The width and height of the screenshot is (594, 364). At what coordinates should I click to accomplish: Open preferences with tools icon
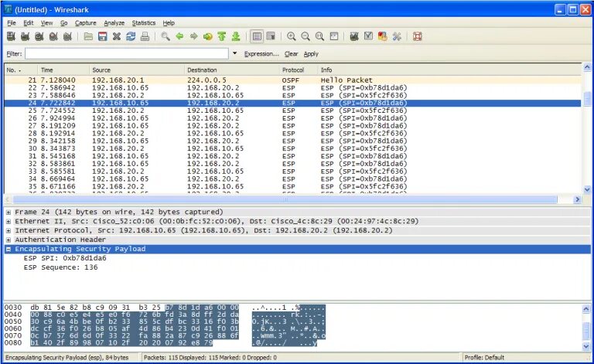(x=397, y=36)
